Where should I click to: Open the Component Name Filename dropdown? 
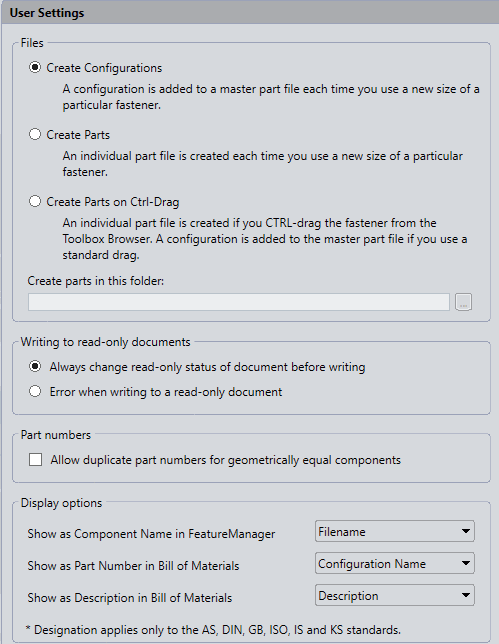click(x=395, y=531)
